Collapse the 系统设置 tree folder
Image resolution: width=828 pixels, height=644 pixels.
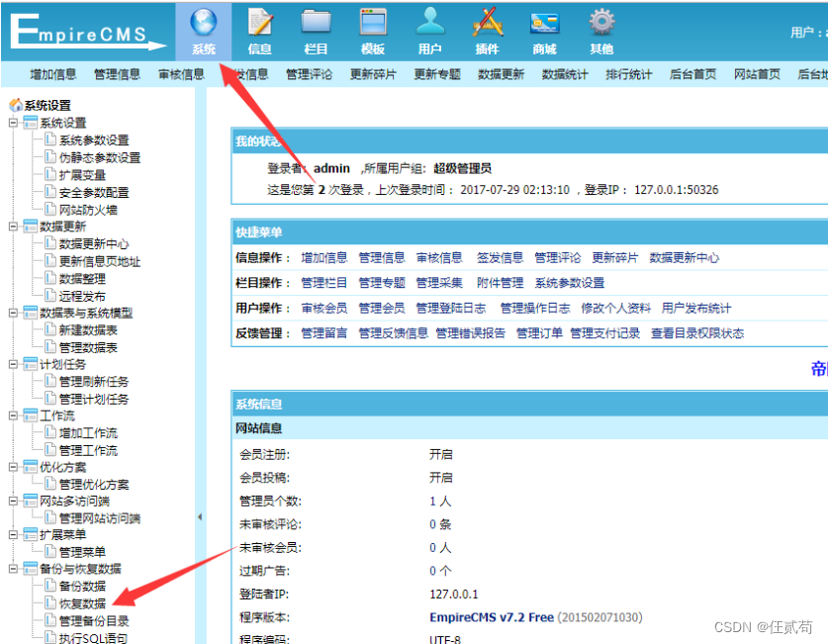click(13, 123)
